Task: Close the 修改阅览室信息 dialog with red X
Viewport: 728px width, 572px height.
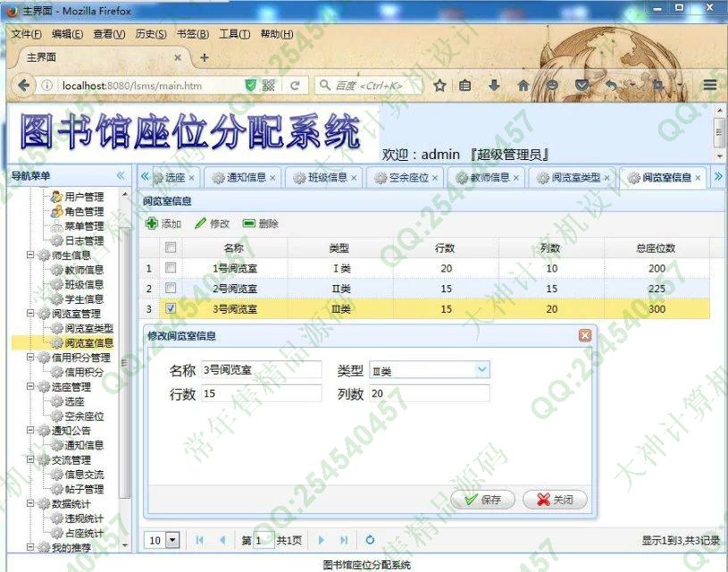Action: pos(585,335)
